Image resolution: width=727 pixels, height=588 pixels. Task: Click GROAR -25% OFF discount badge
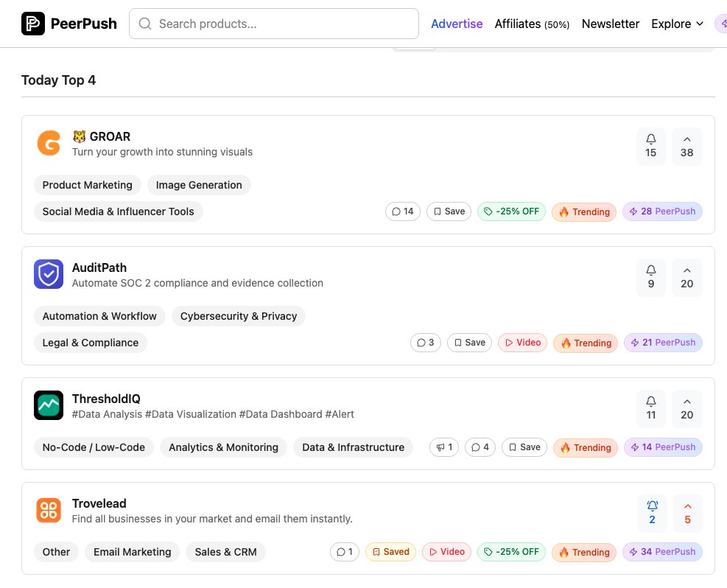(511, 211)
